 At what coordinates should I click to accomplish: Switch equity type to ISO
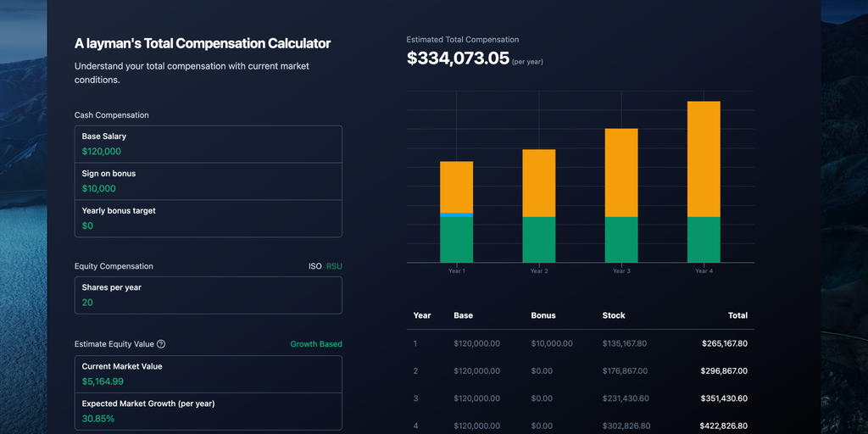pyautogui.click(x=314, y=266)
